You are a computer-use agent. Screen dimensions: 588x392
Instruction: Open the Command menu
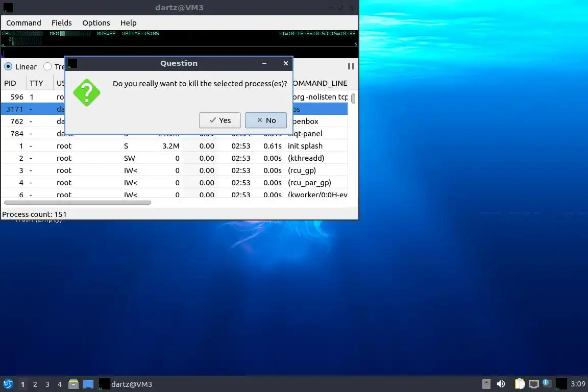(x=23, y=23)
